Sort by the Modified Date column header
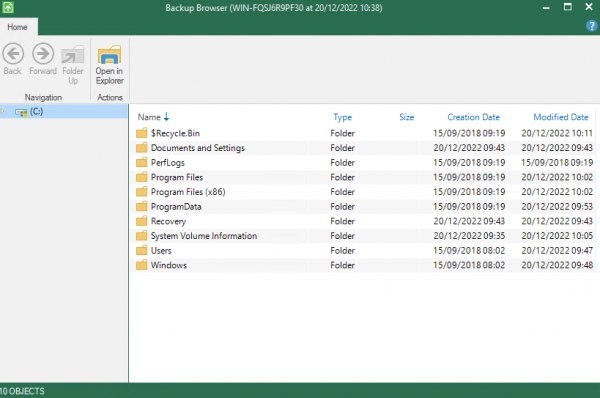 [x=561, y=117]
